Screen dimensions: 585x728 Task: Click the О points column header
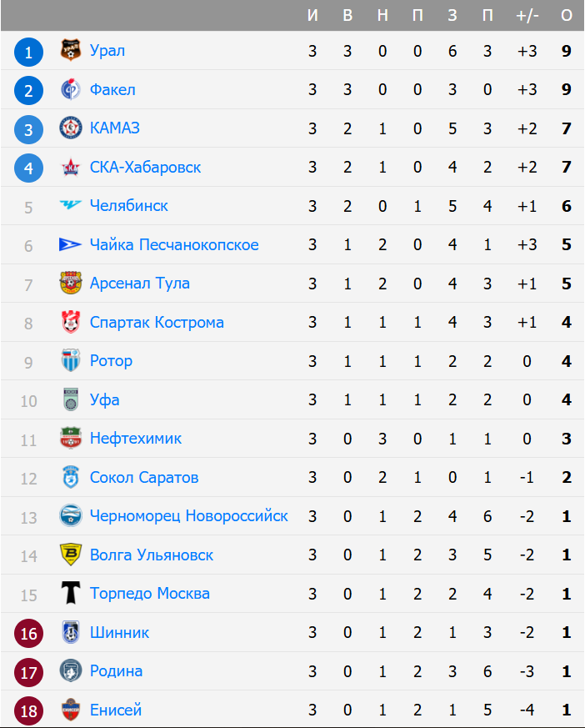pos(567,16)
